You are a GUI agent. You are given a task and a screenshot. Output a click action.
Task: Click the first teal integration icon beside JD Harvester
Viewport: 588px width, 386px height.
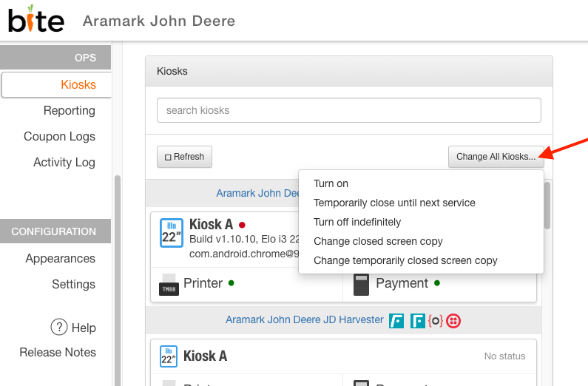[x=396, y=321]
